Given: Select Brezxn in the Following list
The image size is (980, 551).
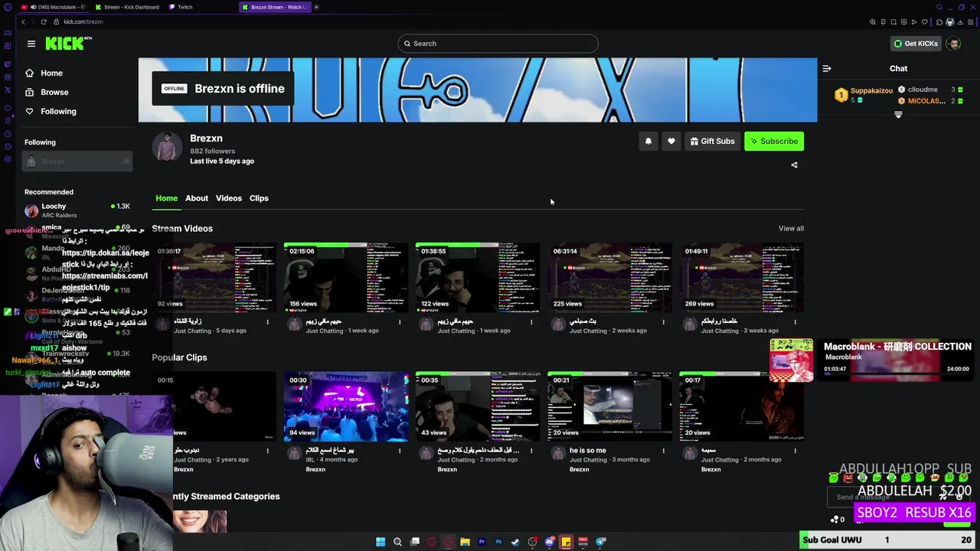Looking at the screenshot, I should (x=77, y=161).
